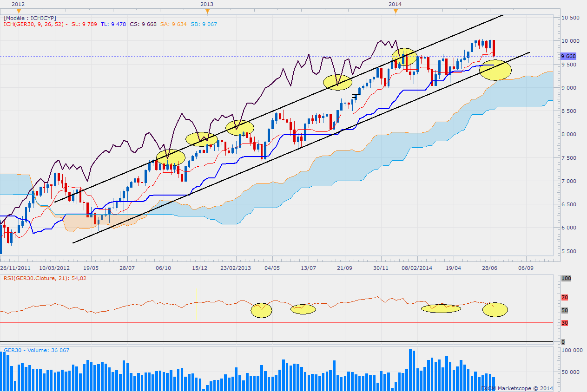Image resolution: width=587 pixels, height=392 pixels.
Task: Open the RSI(GER30.Cloture, 21) indicator label
Action: (x=45, y=278)
